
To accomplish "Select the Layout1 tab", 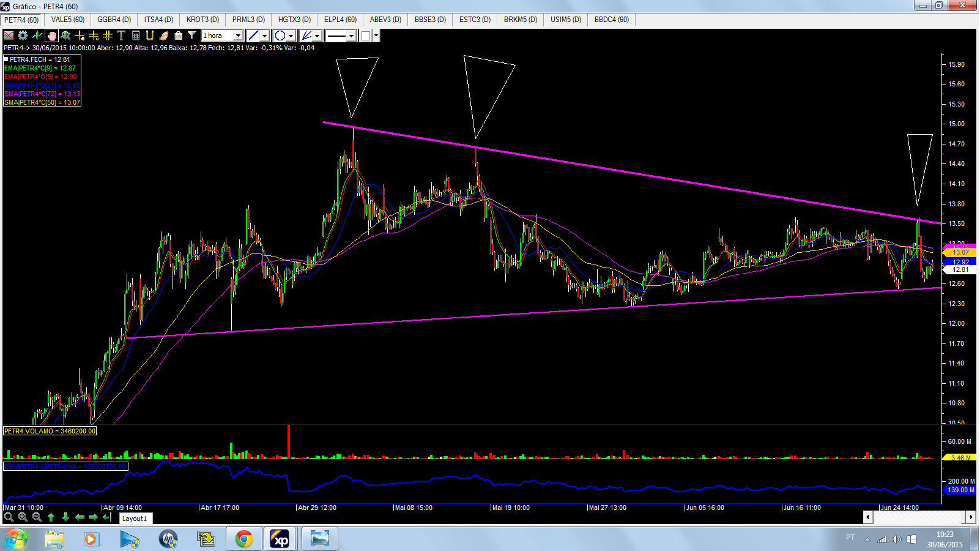I will [135, 519].
